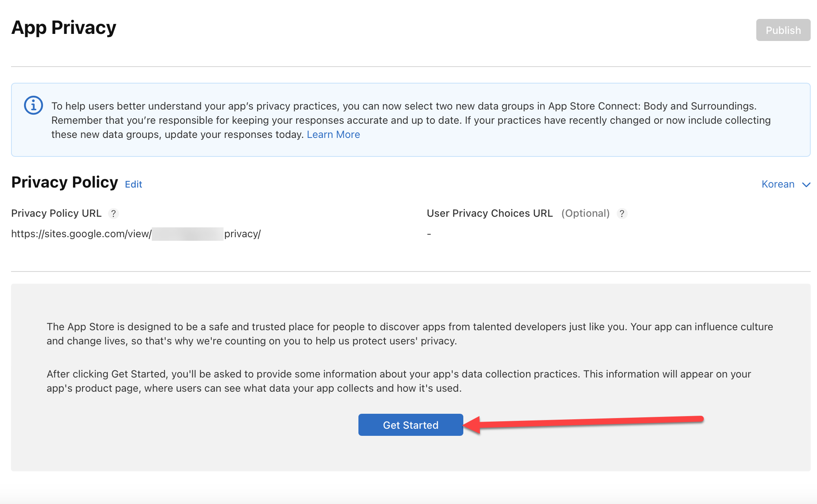Open help for User Privacy Choices URL
817x504 pixels.
click(622, 214)
